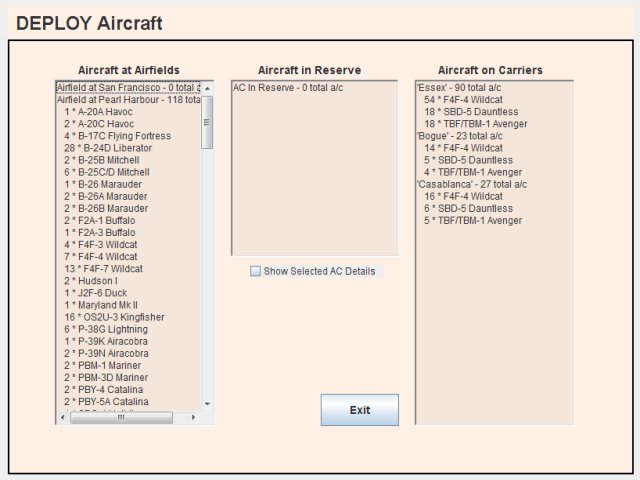This screenshot has height=480, width=640.
Task: Select Airfield at San Francisco entry
Action: coord(128,88)
